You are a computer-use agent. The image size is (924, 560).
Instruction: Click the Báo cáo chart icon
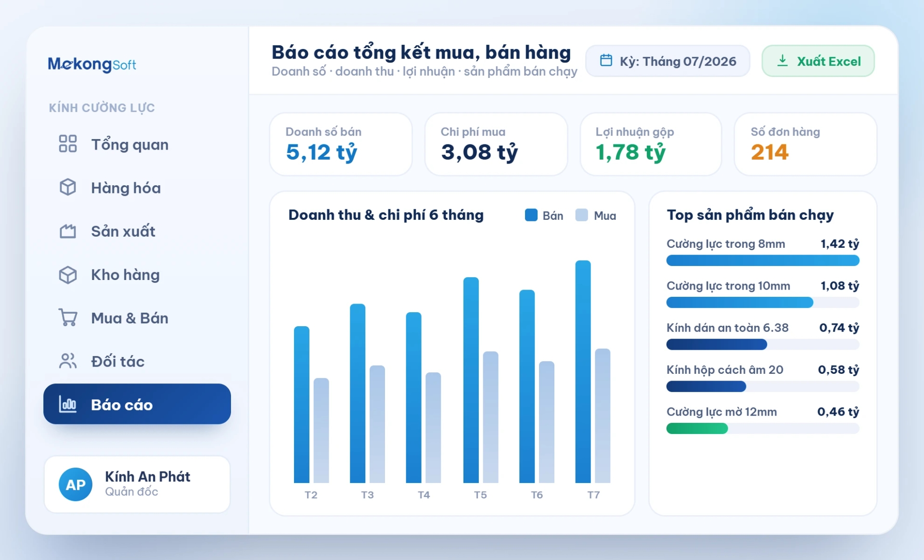[x=68, y=404]
